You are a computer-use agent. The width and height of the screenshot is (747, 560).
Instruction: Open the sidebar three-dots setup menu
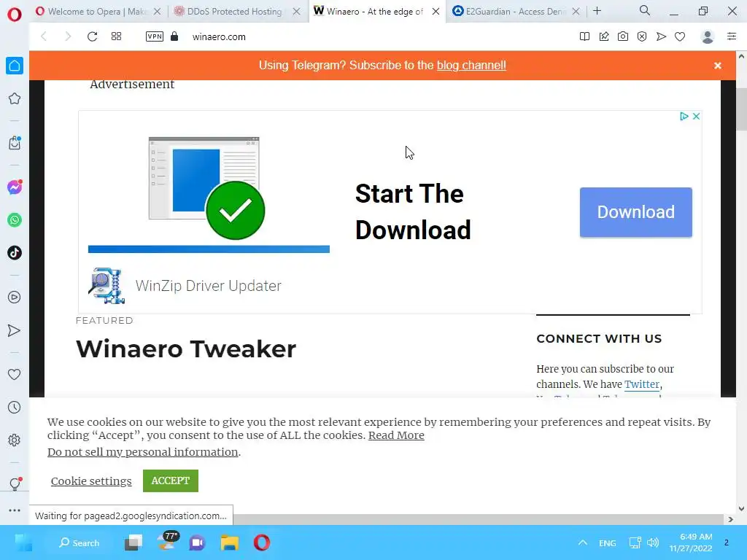[x=15, y=510]
